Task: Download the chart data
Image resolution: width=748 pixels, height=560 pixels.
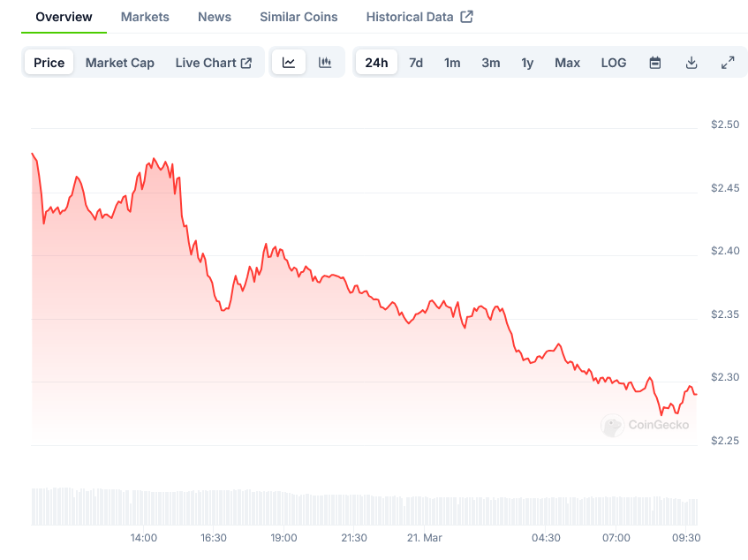Action: tap(691, 63)
